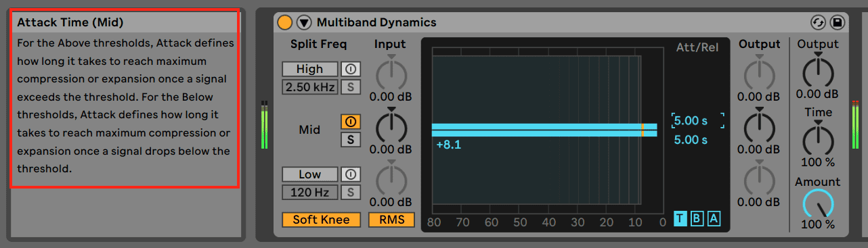
Task: Solo the High band
Action: click(350, 86)
